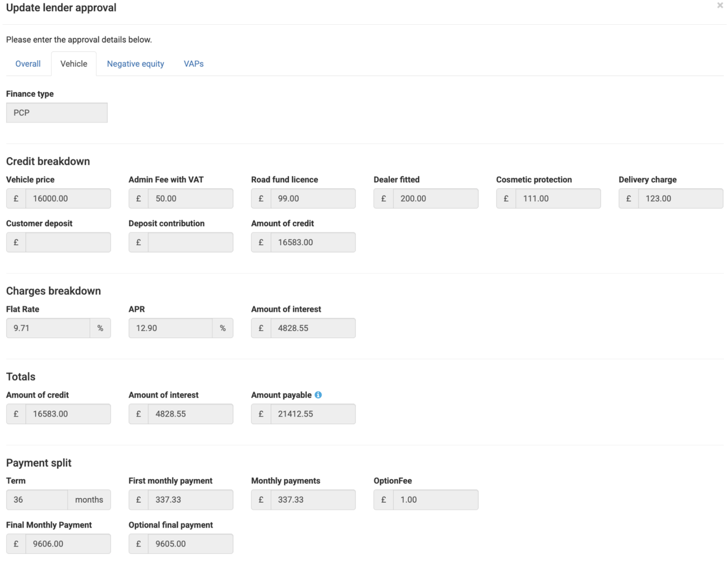The height and width of the screenshot is (563, 728).
Task: Select the Flat Rate percentage field
Action: coord(48,328)
